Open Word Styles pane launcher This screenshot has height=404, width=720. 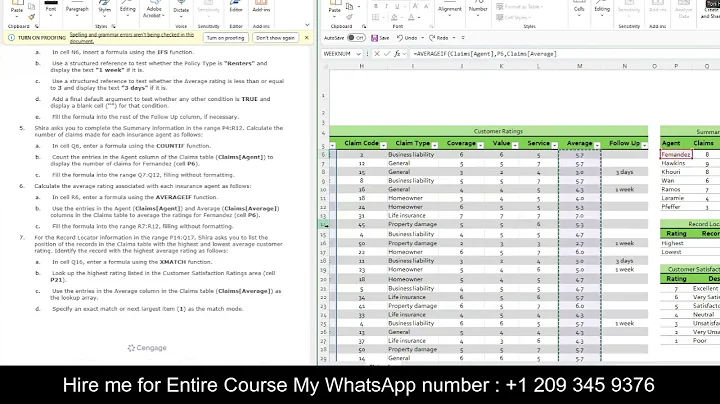point(113,26)
